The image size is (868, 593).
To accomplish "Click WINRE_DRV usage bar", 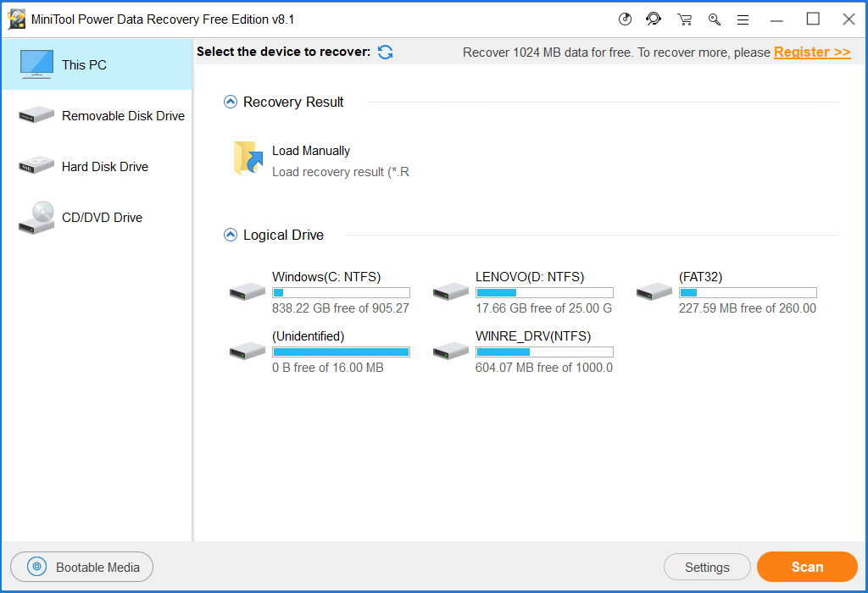I will [x=544, y=352].
